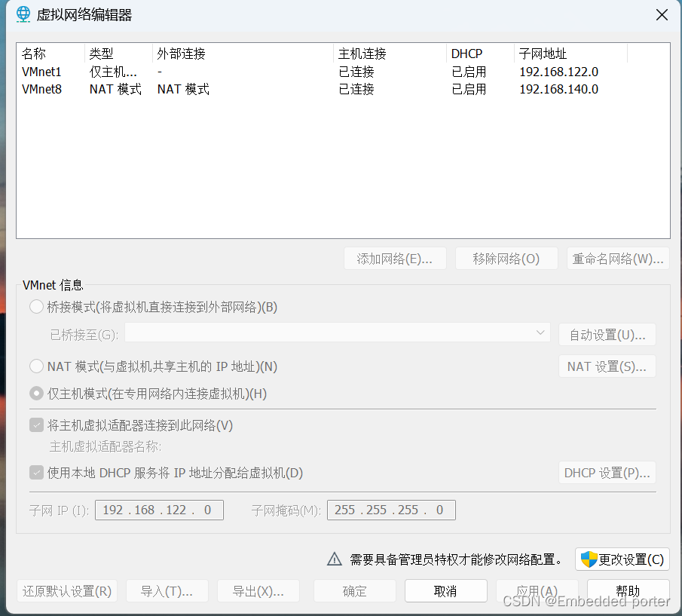Click 导入(T)... button
The image size is (682, 616).
click(x=167, y=591)
